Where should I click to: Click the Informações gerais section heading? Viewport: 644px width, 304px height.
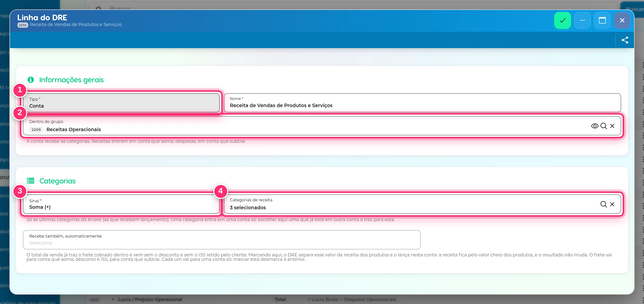[x=71, y=80]
